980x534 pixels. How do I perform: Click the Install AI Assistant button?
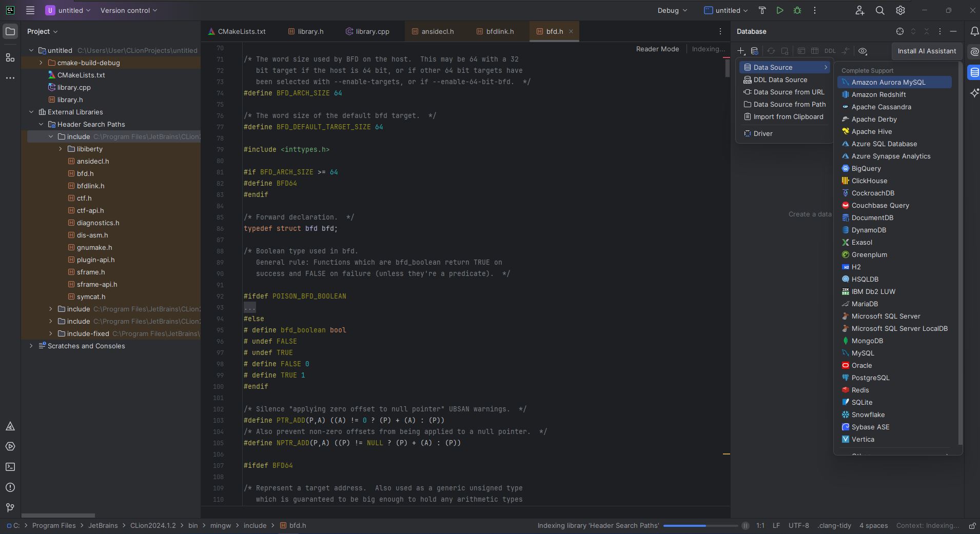[927, 51]
